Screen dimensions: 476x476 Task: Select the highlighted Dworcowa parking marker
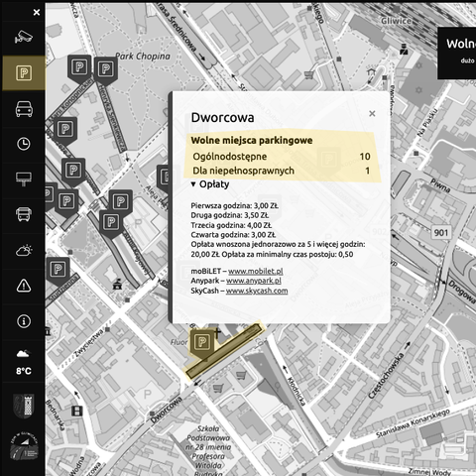point(202,342)
